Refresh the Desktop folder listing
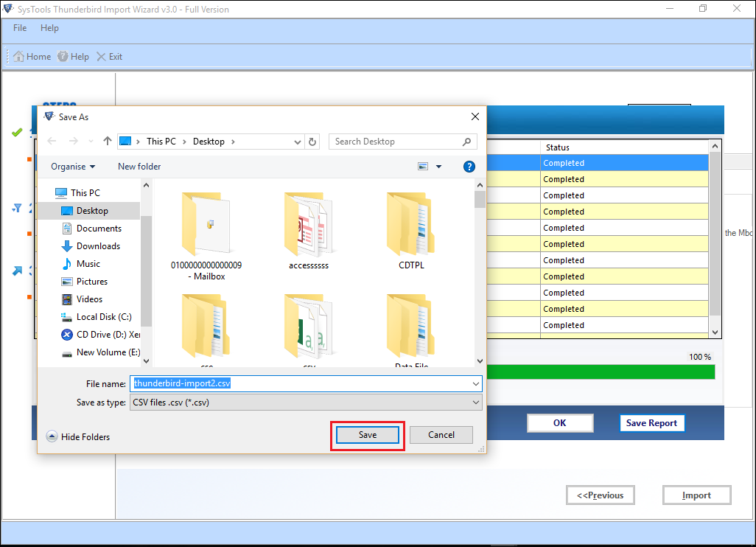 tap(312, 142)
